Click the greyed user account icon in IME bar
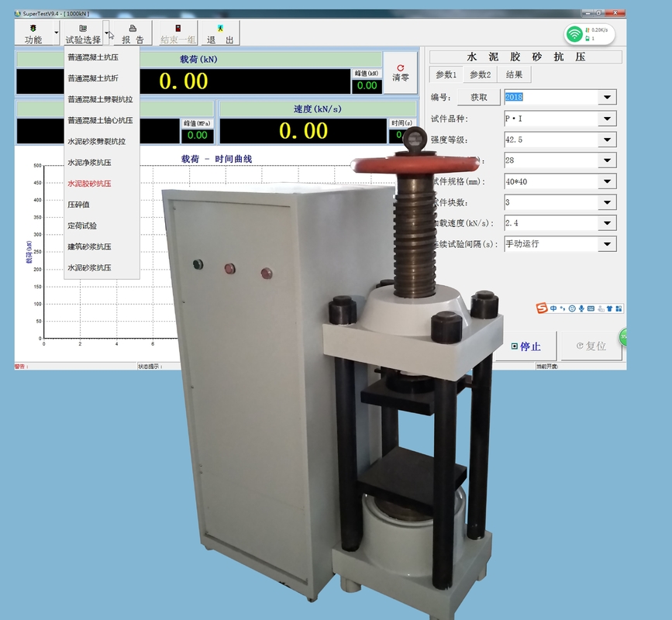The image size is (672, 620). 601,308
